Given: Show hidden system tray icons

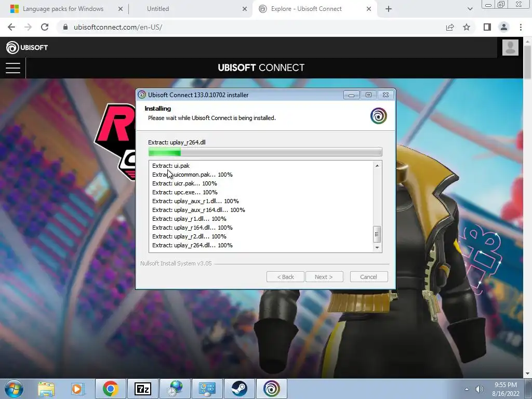Looking at the screenshot, I should 467,389.
